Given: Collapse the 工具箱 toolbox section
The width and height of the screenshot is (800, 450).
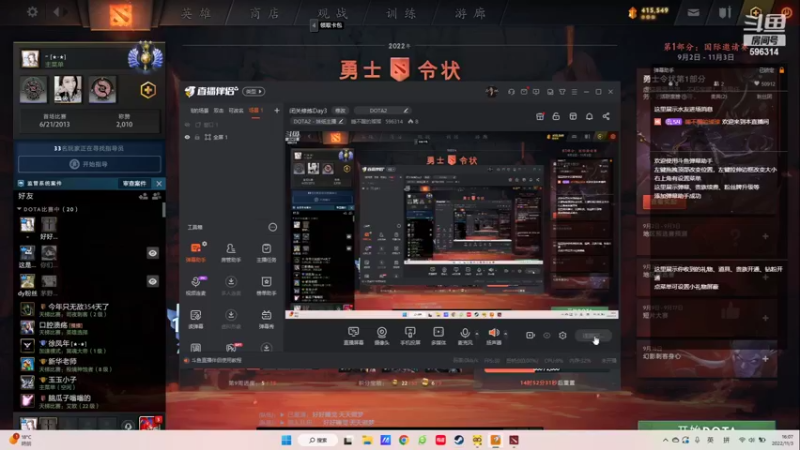Looking at the screenshot, I should point(272,227).
